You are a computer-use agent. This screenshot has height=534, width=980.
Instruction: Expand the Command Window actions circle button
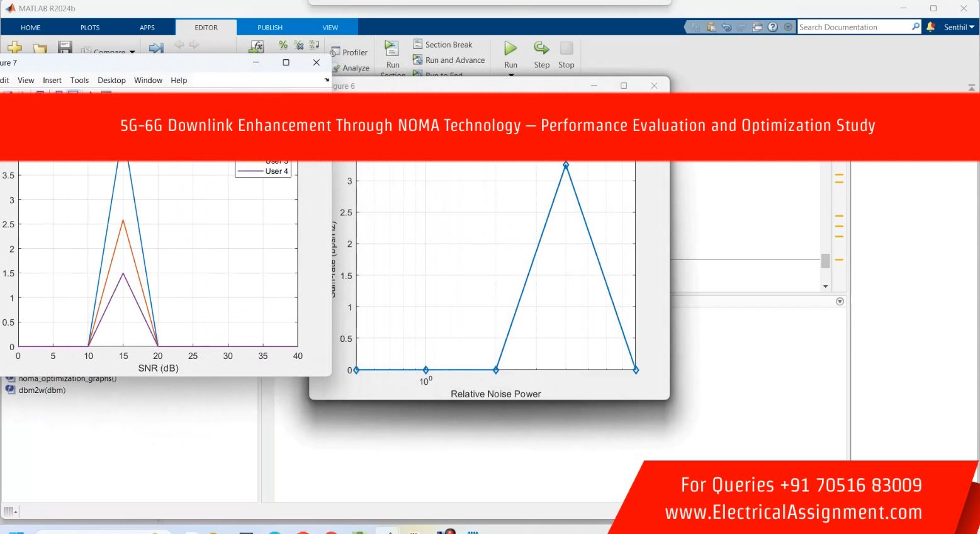coord(840,302)
